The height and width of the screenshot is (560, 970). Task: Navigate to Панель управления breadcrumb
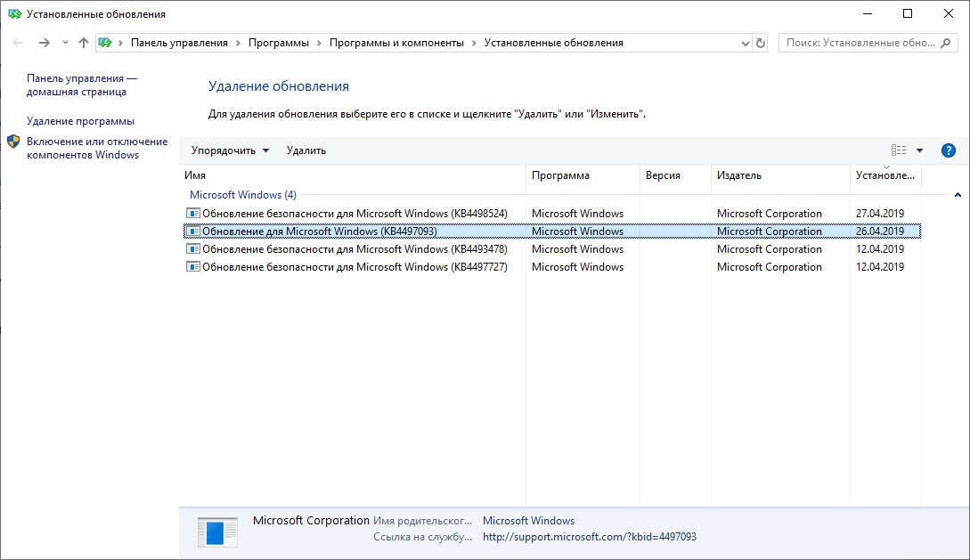point(179,43)
